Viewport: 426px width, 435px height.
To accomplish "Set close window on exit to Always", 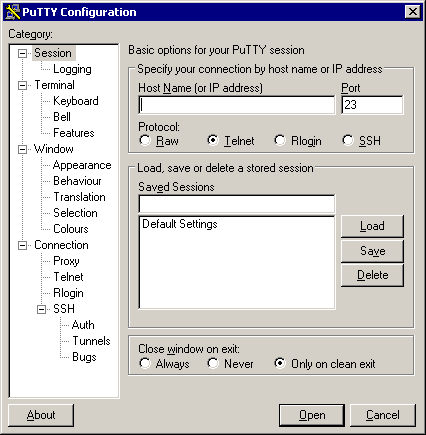I will [x=145, y=363].
